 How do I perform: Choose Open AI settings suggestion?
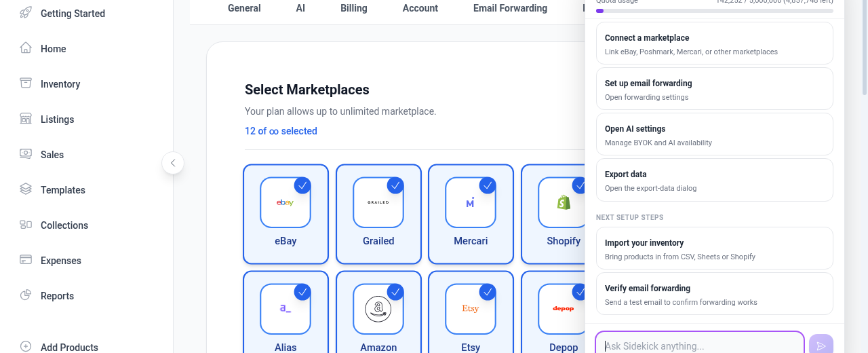coord(715,134)
